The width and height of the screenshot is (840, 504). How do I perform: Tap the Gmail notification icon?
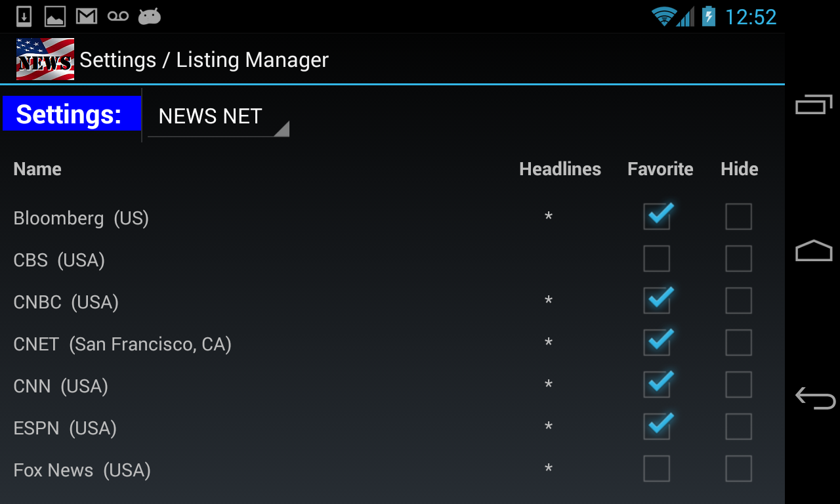[x=87, y=16]
